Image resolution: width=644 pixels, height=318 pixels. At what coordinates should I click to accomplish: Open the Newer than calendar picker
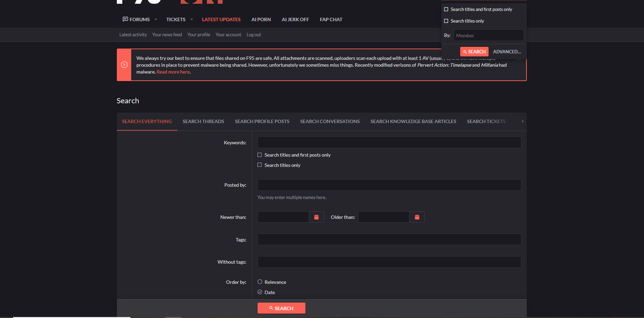(x=316, y=217)
